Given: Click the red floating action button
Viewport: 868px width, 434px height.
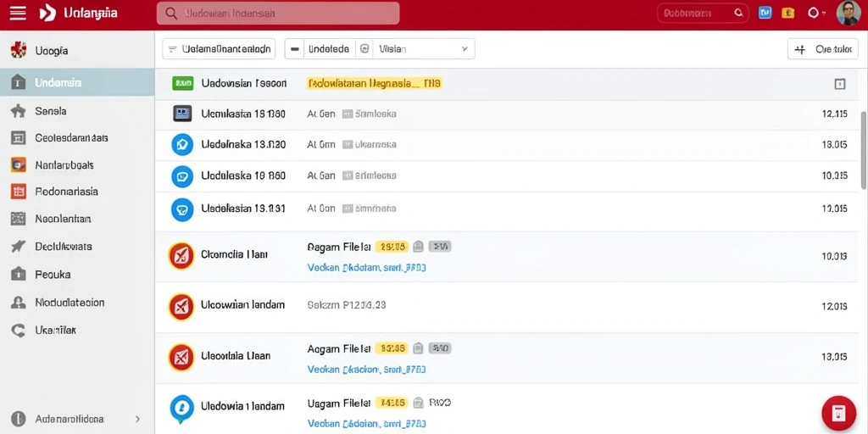Looking at the screenshot, I should pyautogui.click(x=839, y=413).
